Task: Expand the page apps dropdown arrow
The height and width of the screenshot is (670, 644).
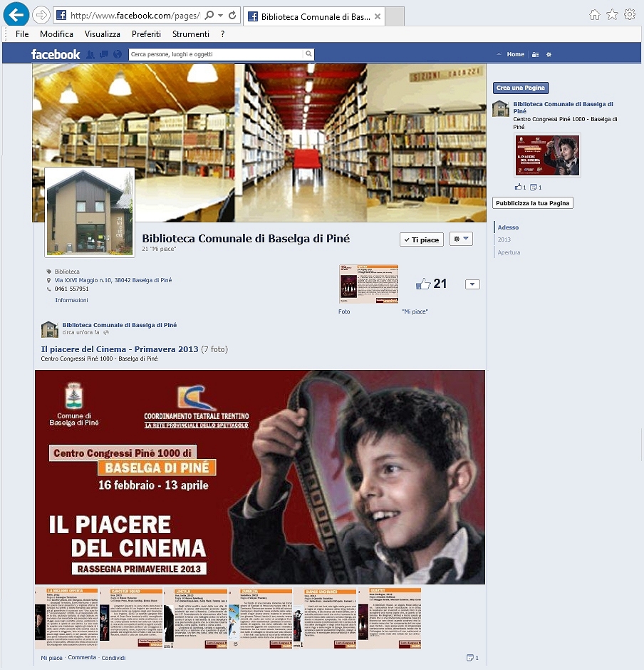Action: pyautogui.click(x=472, y=284)
